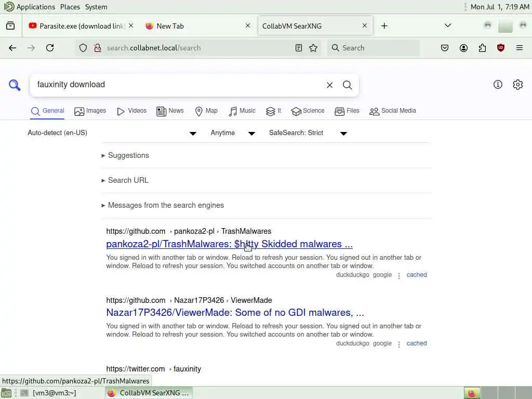Switch to the Science category

tap(308, 111)
